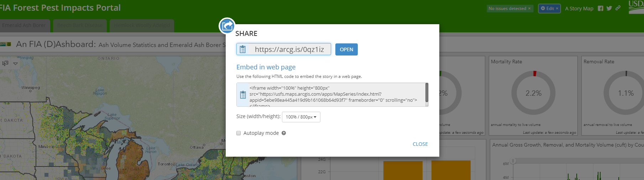Viewport: 644px width, 180px height.
Task: Open the Size width/height dropdown
Action: tap(301, 117)
